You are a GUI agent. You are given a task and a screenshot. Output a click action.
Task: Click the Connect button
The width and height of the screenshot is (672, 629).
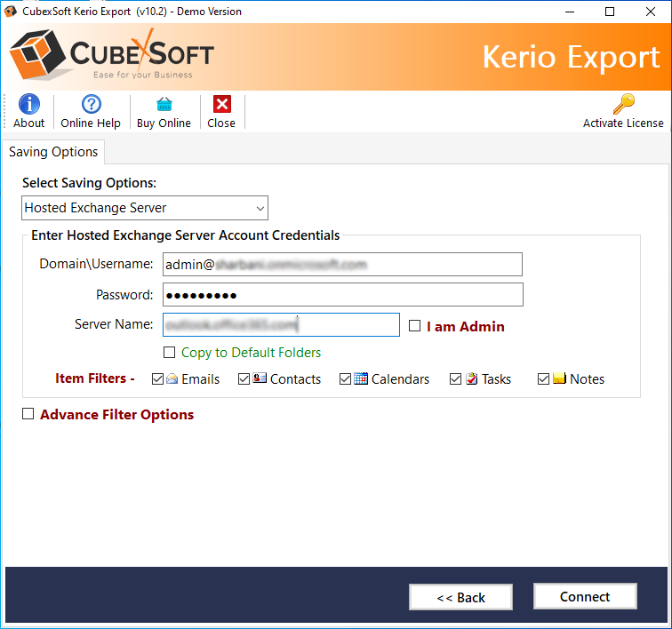click(x=585, y=596)
